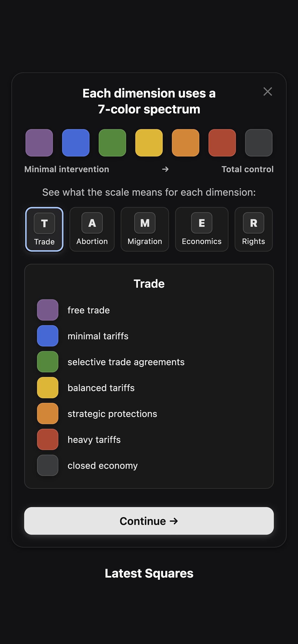The height and width of the screenshot is (644, 298).
Task: View the Rights dimension scale
Action: 253,229
